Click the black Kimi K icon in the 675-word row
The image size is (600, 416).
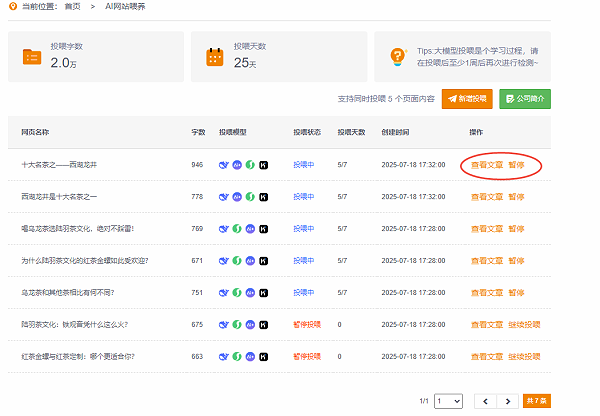tap(263, 325)
